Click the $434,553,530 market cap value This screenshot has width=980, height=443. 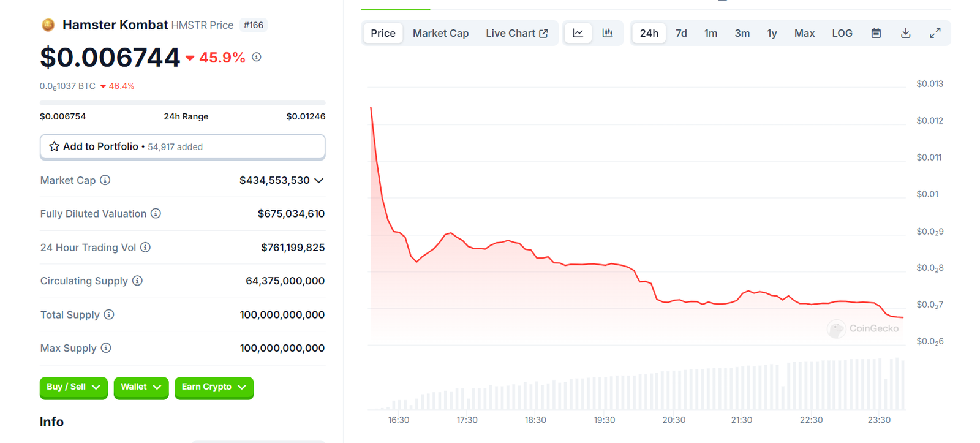274,180
